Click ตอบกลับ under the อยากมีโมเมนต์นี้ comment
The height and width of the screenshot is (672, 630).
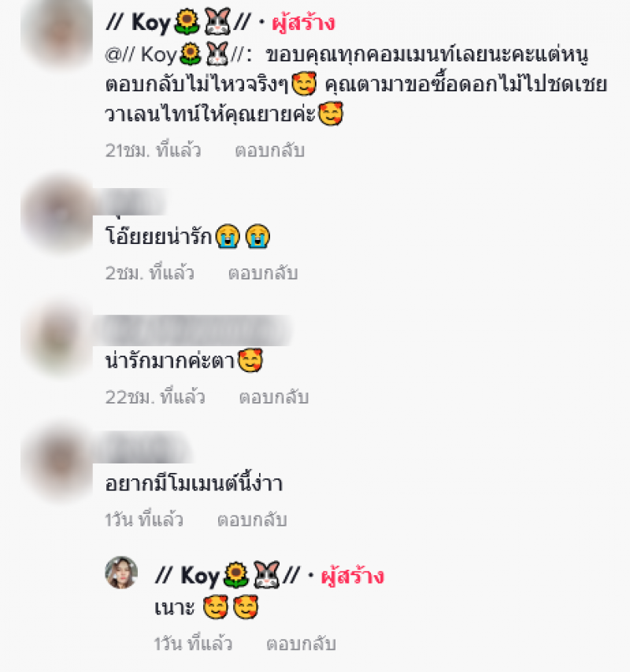252,520
